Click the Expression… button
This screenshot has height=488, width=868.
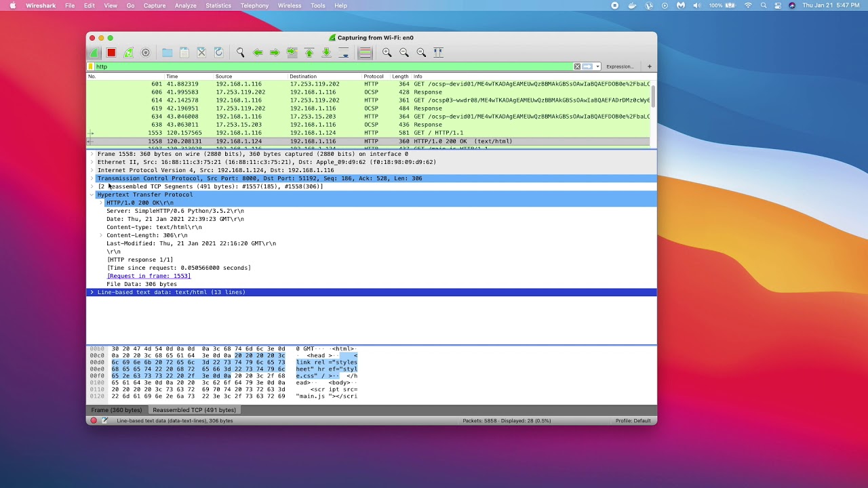click(620, 66)
